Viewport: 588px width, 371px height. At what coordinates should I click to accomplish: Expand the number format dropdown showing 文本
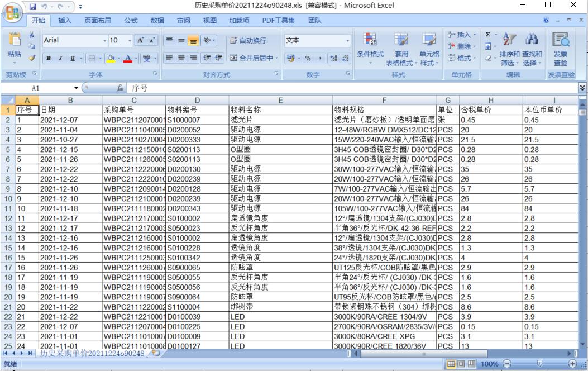click(347, 40)
